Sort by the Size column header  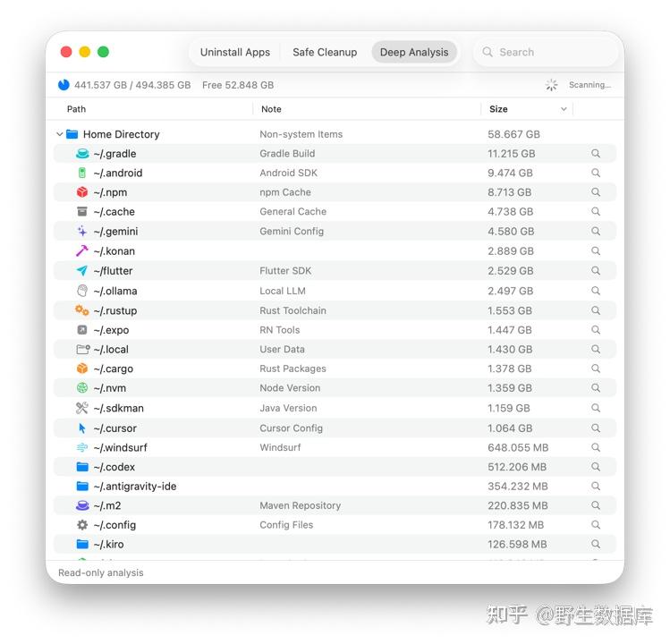(498, 109)
